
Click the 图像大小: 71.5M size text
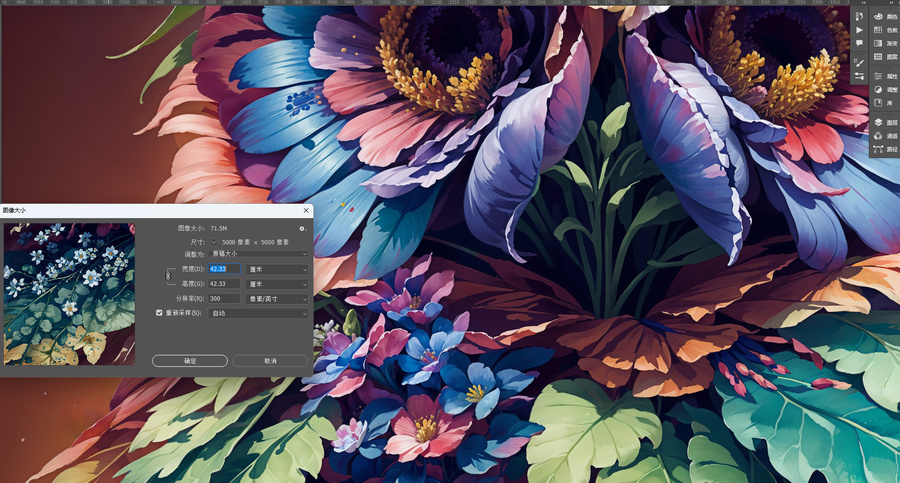coord(202,229)
